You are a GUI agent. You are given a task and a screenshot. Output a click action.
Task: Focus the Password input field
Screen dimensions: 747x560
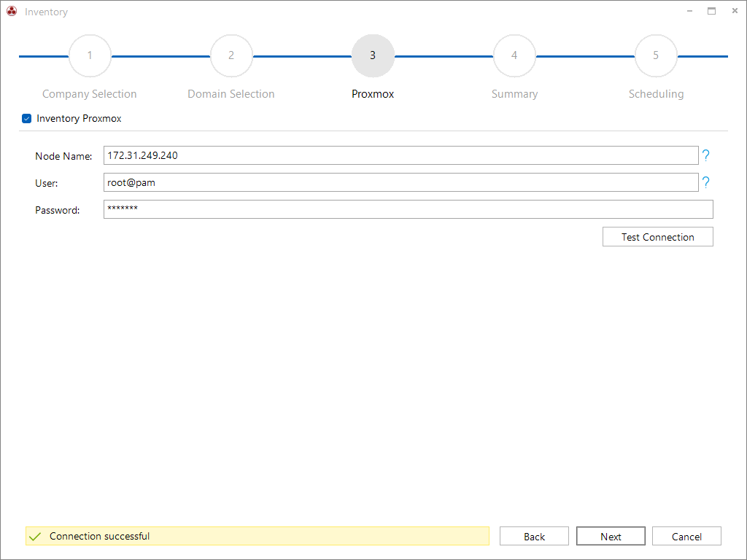tap(409, 209)
